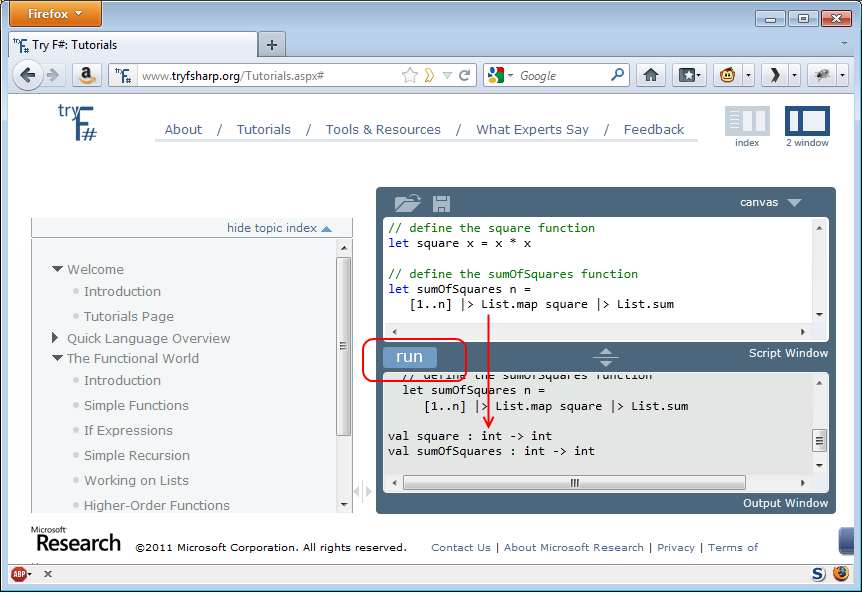Open the Adblock Plus icon in the status bar
This screenshot has height=600, width=862.
pyautogui.click(x=18, y=573)
